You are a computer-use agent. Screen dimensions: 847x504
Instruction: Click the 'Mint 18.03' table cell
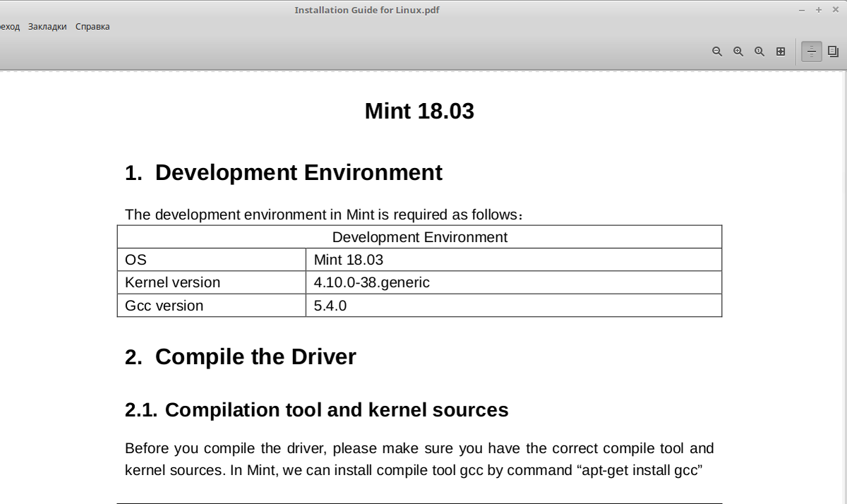[514, 260]
